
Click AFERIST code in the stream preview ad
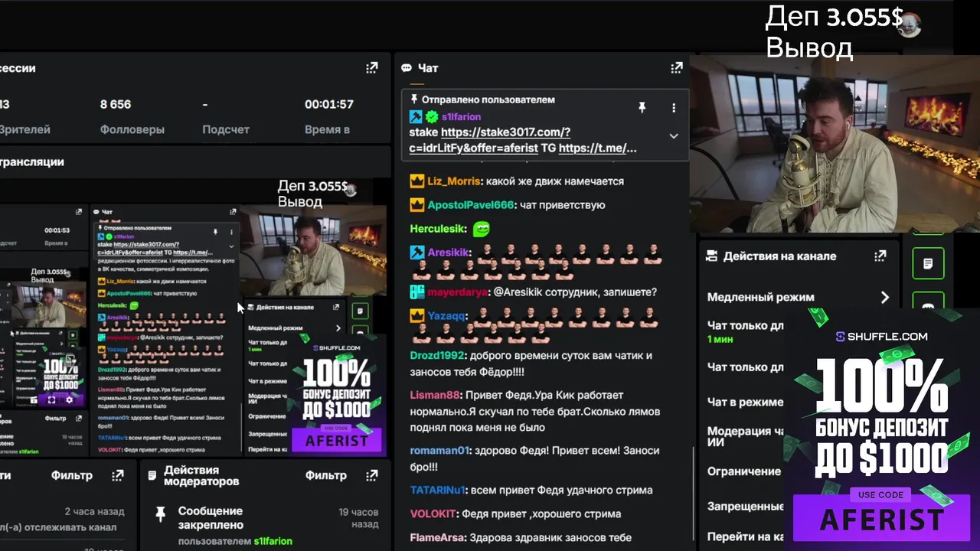pos(337,441)
